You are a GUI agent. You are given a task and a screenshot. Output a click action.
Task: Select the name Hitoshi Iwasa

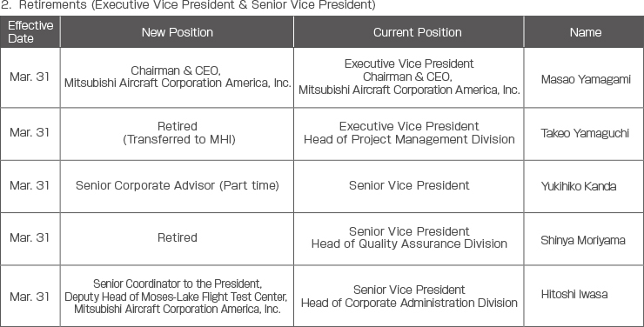(574, 294)
